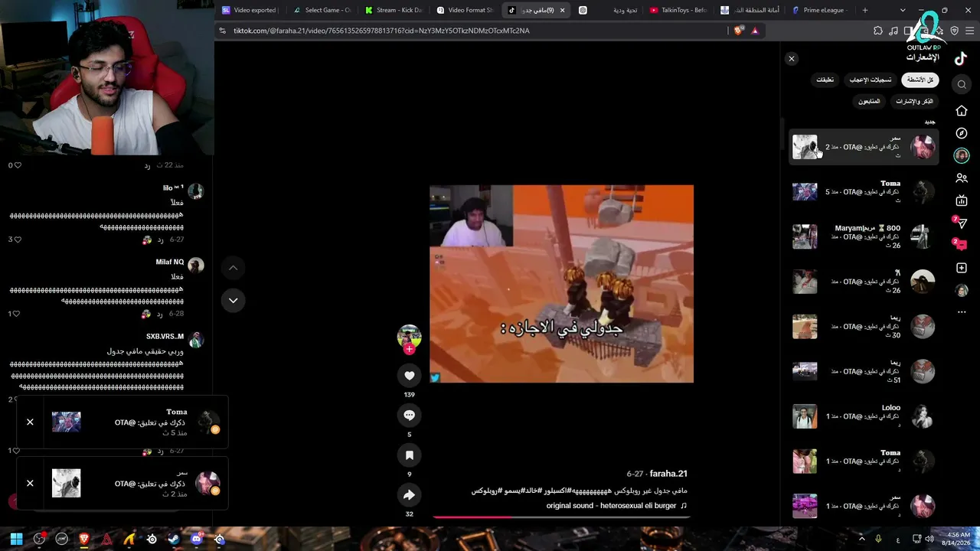
Task: View site information icon beside the URL
Action: tap(223, 31)
